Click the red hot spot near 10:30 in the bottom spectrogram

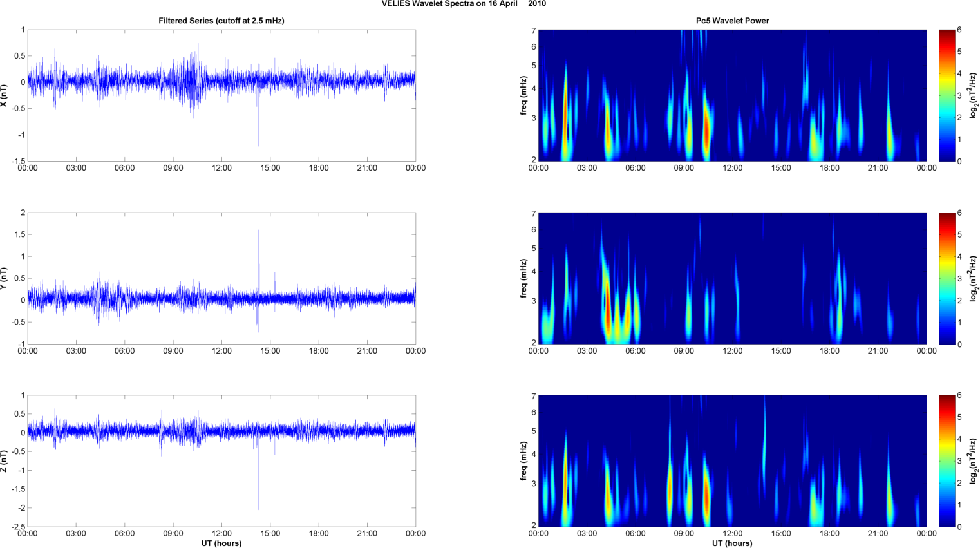coord(706,496)
